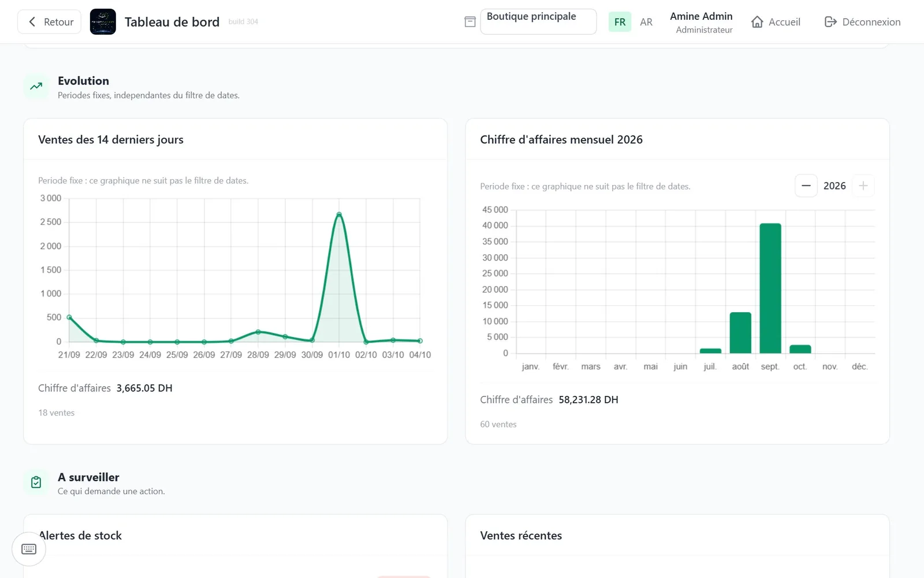Click the Retour back button
Image resolution: width=924 pixels, height=578 pixels.
coord(49,22)
